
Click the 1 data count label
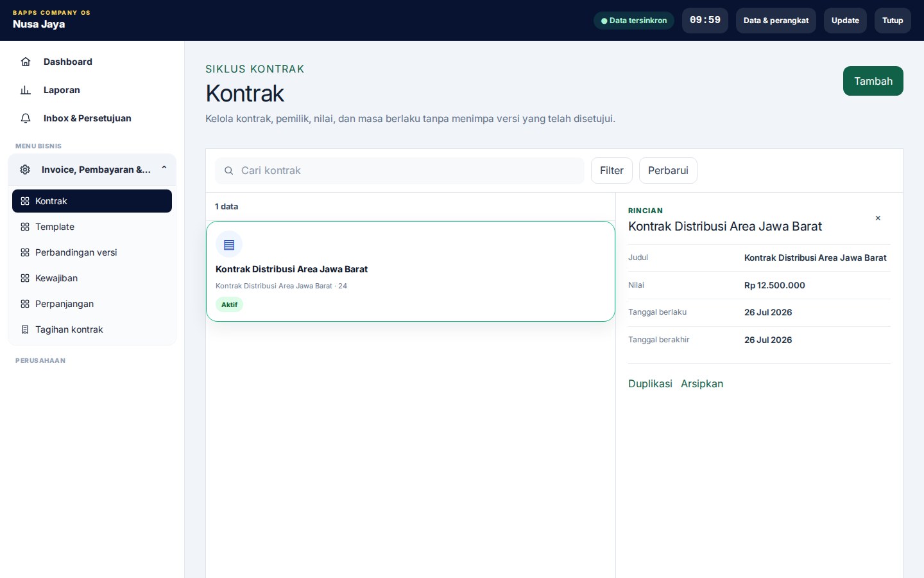click(227, 207)
